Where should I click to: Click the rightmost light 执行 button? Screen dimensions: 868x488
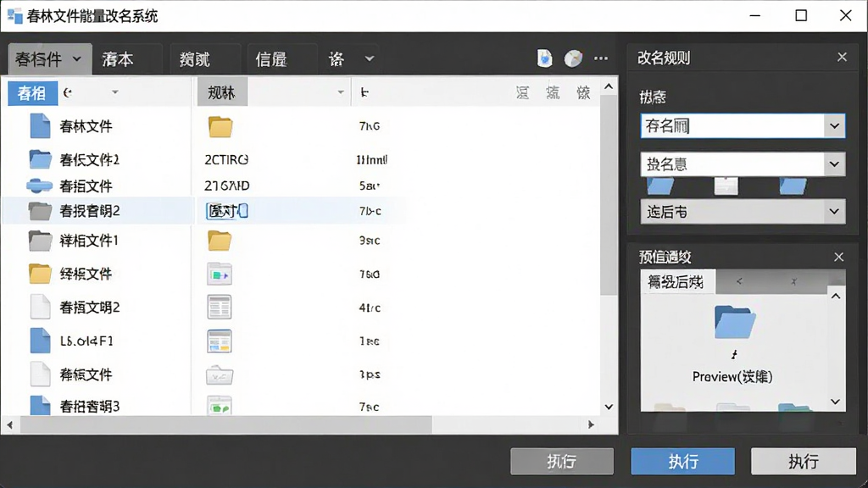coord(804,462)
